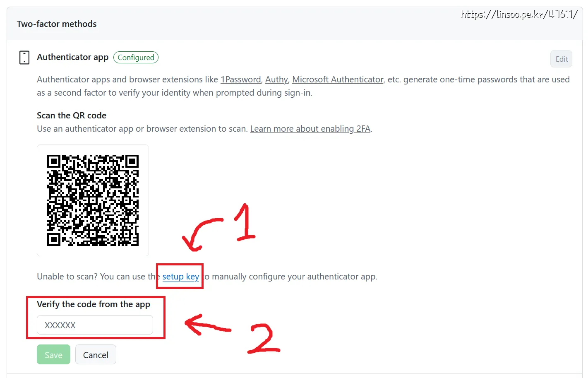This screenshot has height=378, width=588.
Task: Select the Authenticator app title text
Action: pyautogui.click(x=73, y=57)
